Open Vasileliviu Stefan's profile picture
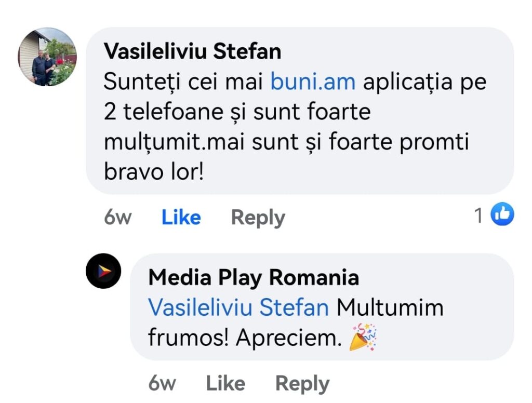Viewport: 532px width, 403px height. click(x=47, y=57)
